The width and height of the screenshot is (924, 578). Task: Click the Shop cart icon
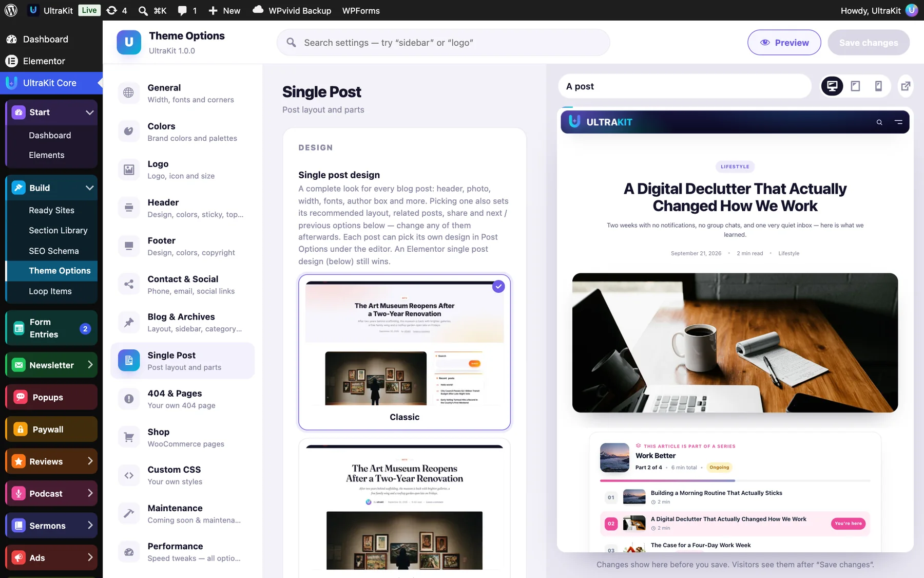(129, 437)
